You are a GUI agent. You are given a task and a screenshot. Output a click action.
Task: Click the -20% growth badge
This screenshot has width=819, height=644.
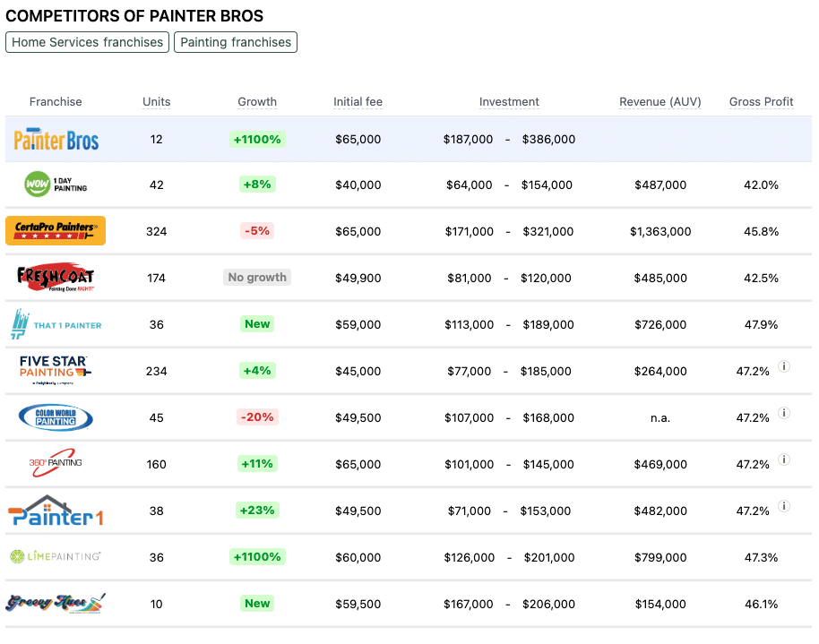point(257,416)
